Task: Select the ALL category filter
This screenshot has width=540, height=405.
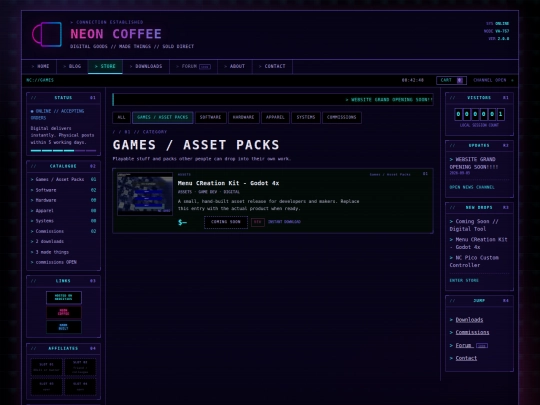Action: (122, 117)
